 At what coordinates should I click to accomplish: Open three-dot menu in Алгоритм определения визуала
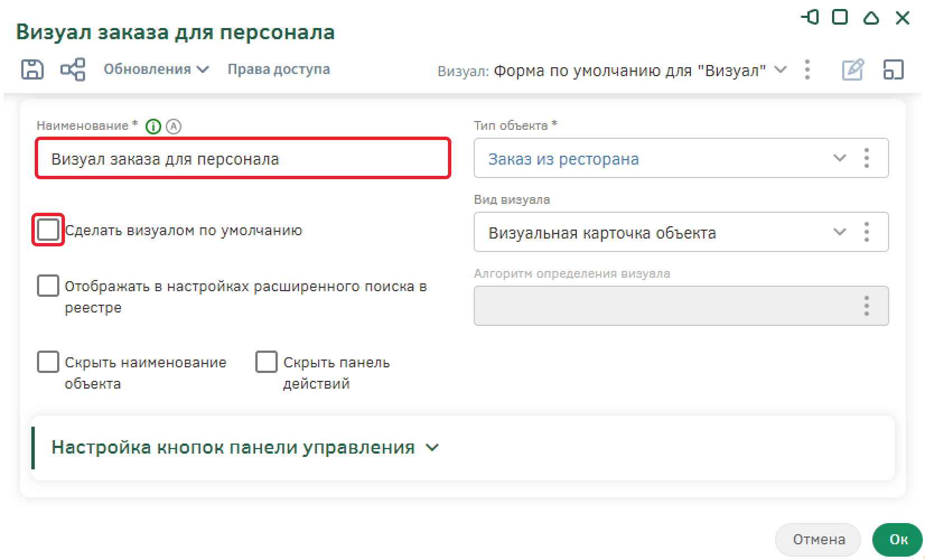pos(866,306)
